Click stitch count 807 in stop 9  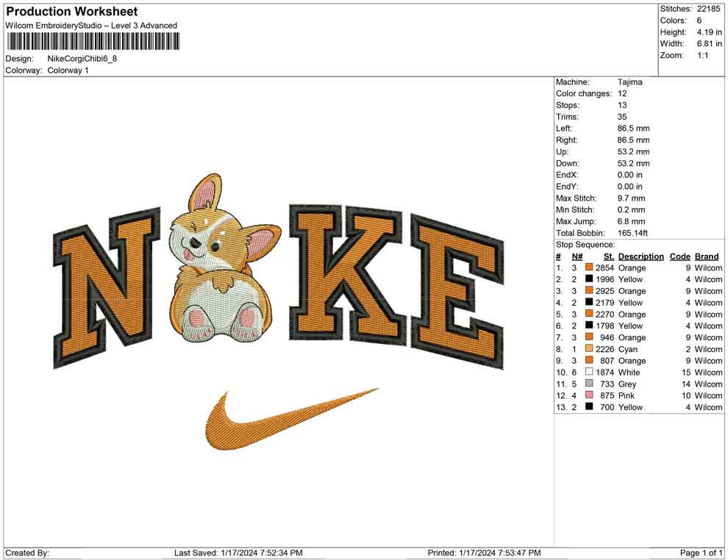point(607,361)
